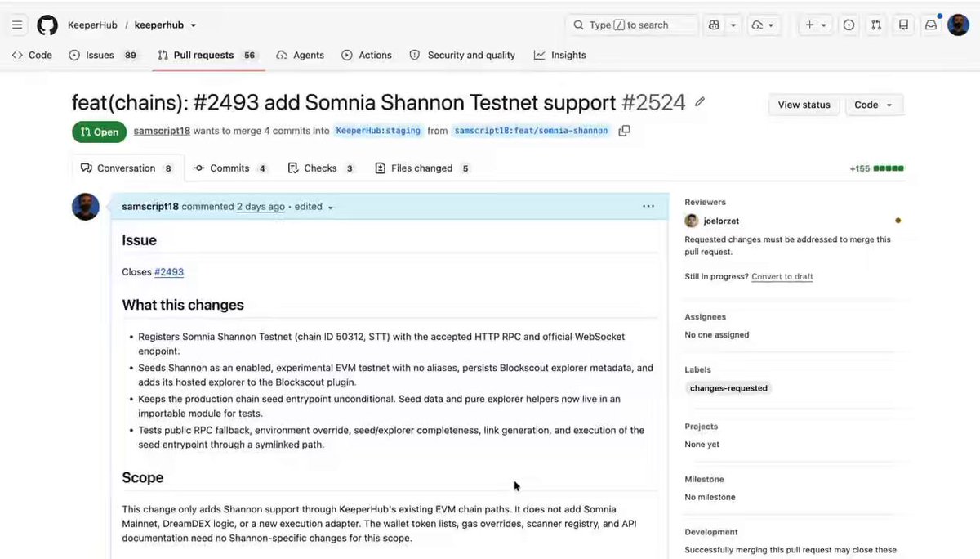
Task: Open the KeeperHub:staging base branch link
Action: click(x=379, y=131)
